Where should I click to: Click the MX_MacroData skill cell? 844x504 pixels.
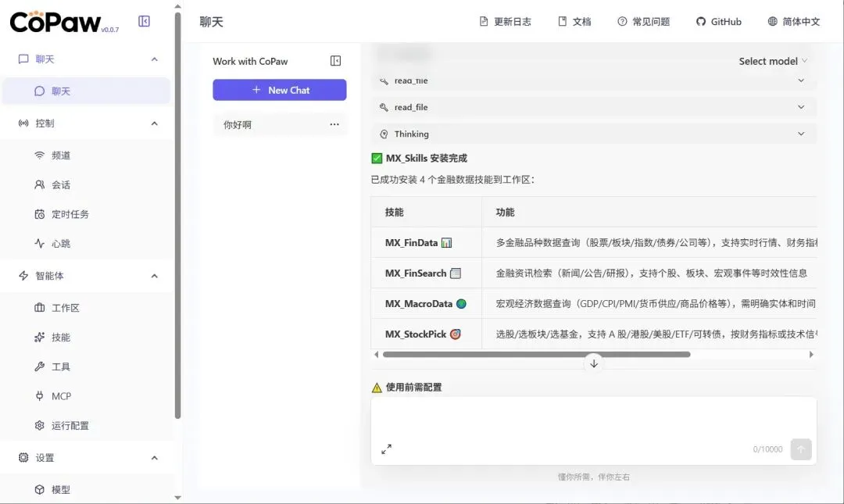pyautogui.click(x=427, y=304)
